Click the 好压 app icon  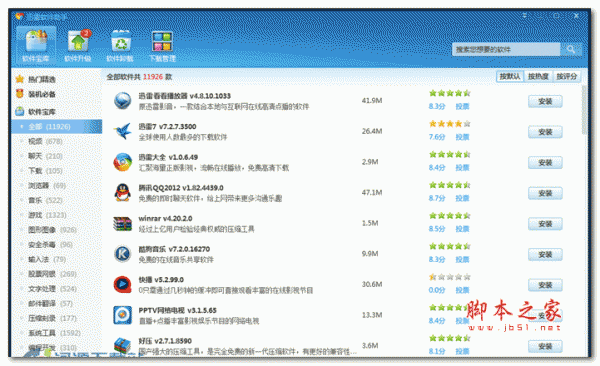pos(122,345)
